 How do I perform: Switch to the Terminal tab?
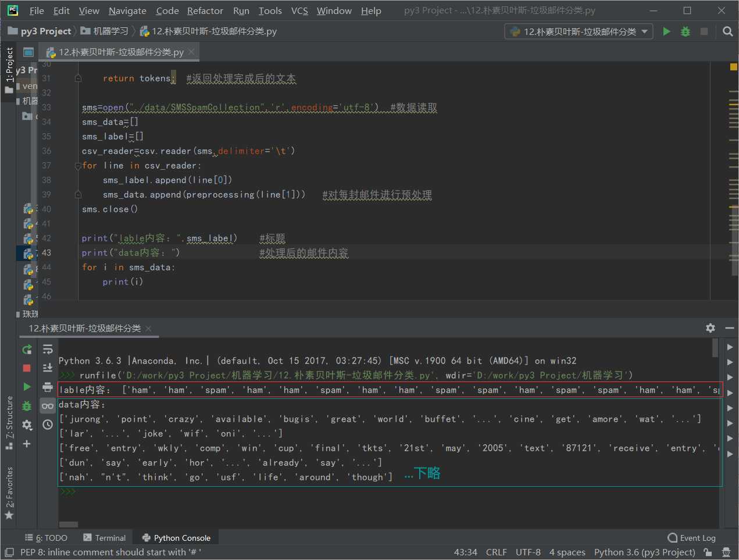pos(105,538)
